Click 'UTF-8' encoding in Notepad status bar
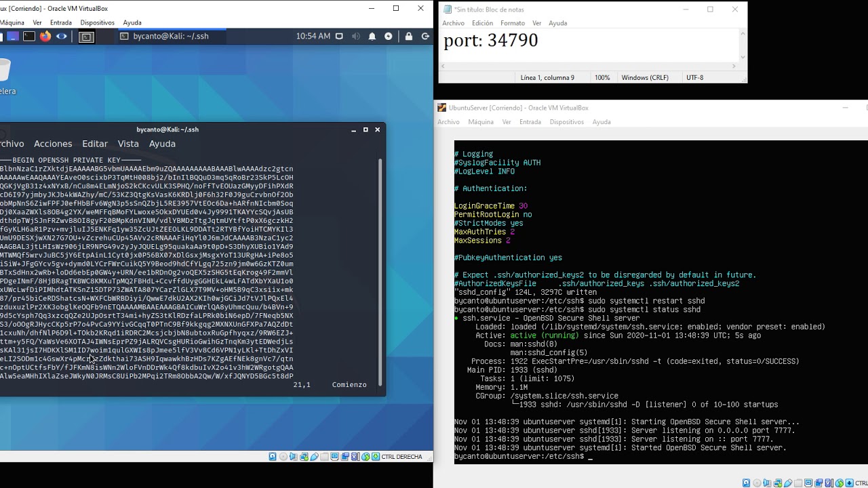The width and height of the screenshot is (868, 488). [694, 77]
